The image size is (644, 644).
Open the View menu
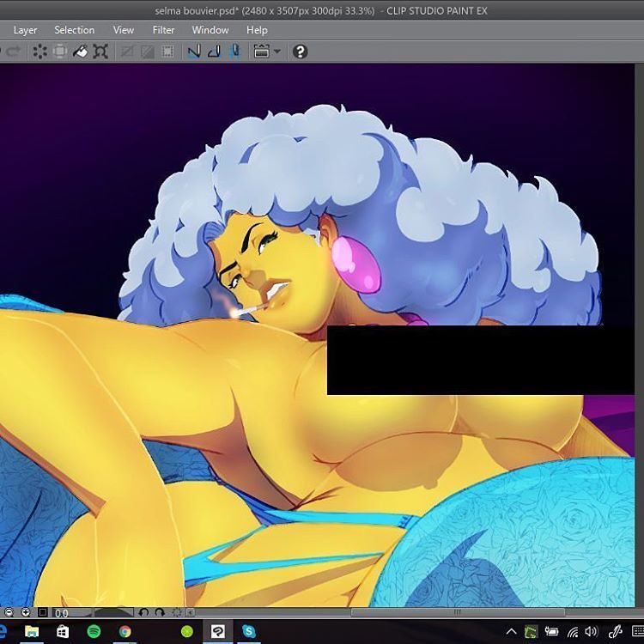(124, 30)
